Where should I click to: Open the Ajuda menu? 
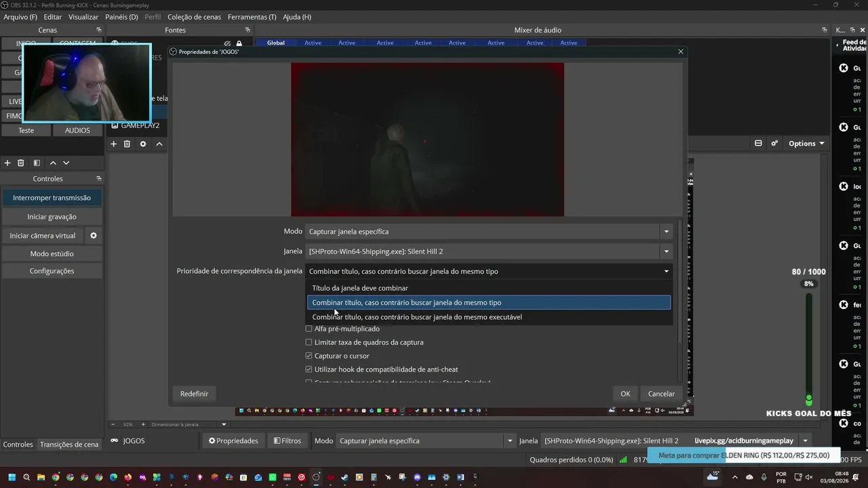click(x=297, y=17)
